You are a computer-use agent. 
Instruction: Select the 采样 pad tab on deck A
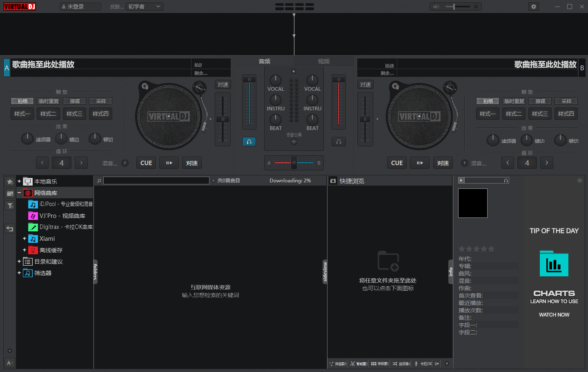[101, 101]
